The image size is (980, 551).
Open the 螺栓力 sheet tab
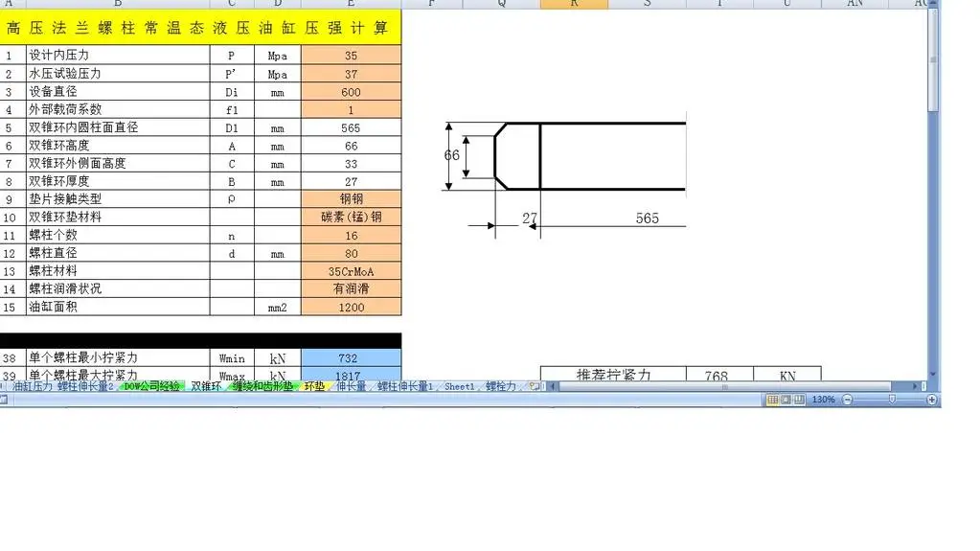(501, 386)
